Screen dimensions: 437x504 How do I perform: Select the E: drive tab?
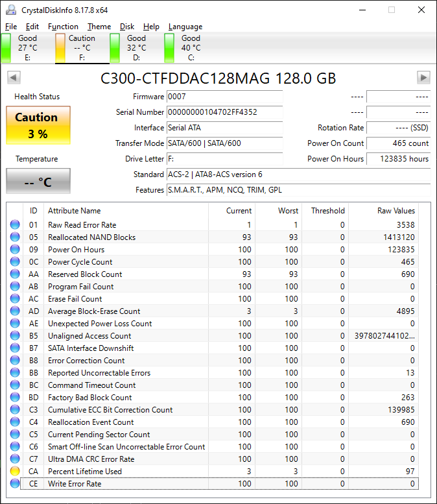[28, 47]
